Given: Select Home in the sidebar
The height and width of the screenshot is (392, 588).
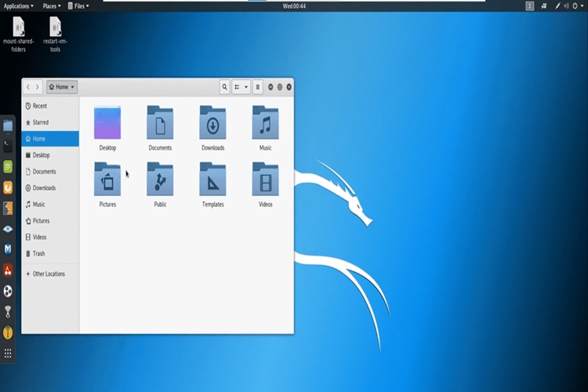Looking at the screenshot, I should (50, 139).
